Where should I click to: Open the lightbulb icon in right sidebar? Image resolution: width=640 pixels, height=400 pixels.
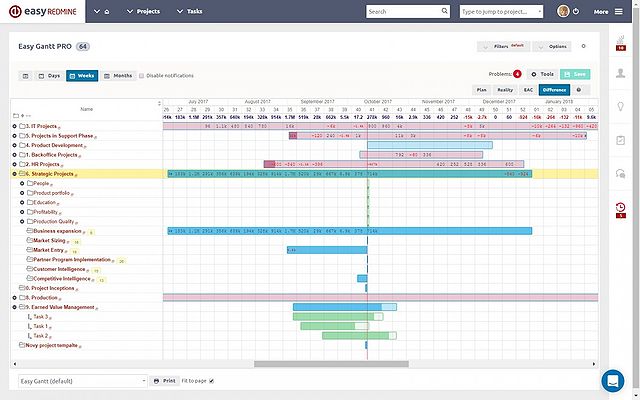(621, 105)
